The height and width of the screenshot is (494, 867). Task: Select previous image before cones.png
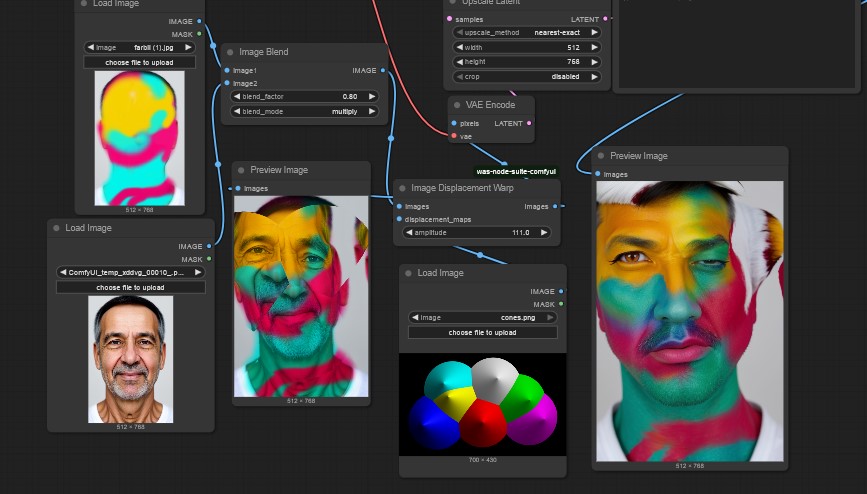[415, 318]
